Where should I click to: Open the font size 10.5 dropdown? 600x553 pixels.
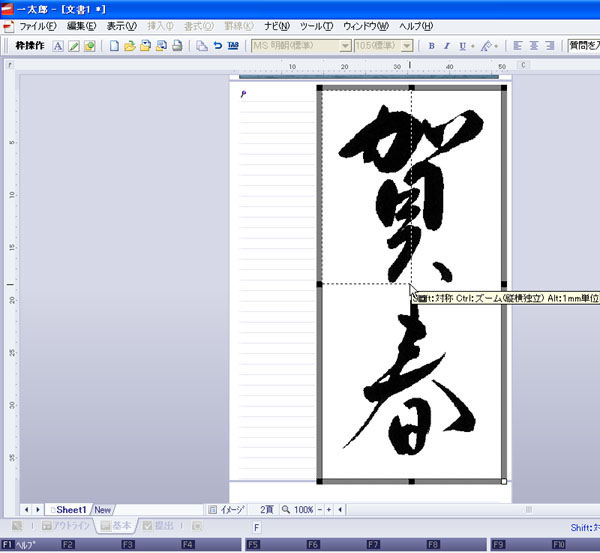click(x=407, y=46)
